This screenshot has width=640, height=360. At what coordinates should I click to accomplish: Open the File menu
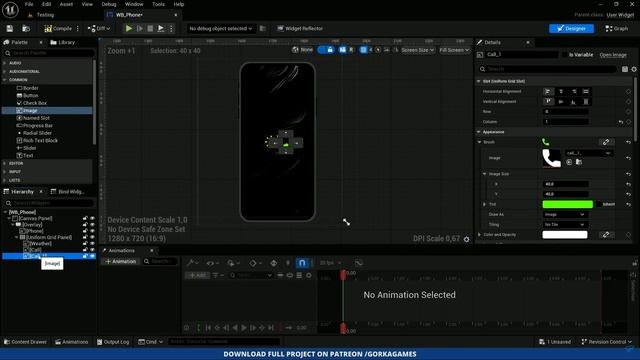point(29,4)
